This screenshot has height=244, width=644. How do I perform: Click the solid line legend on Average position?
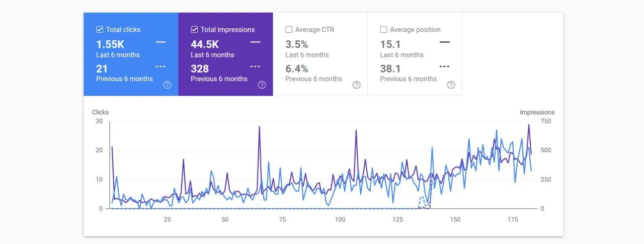point(445,42)
